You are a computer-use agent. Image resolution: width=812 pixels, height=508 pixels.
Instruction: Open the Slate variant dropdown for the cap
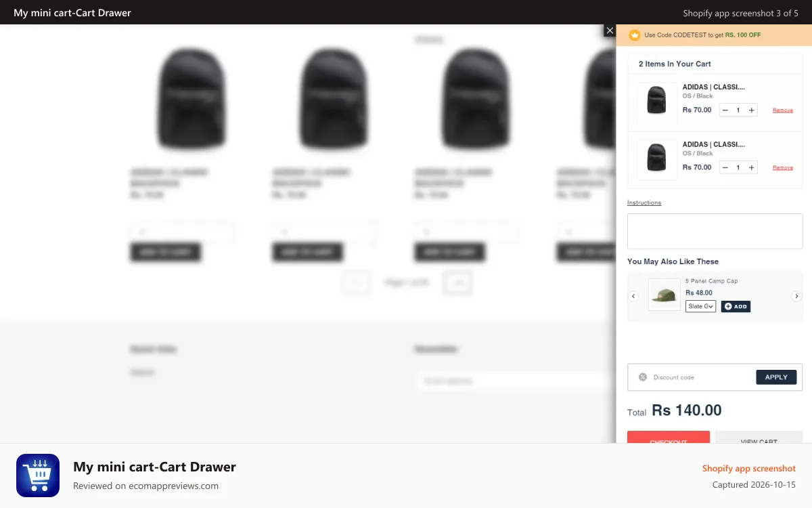[x=700, y=306]
